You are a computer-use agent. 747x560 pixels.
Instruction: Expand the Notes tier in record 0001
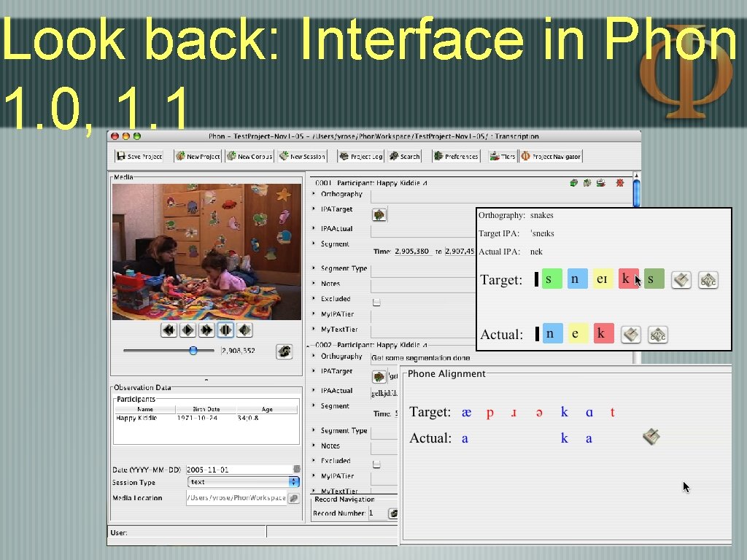tap(314, 284)
